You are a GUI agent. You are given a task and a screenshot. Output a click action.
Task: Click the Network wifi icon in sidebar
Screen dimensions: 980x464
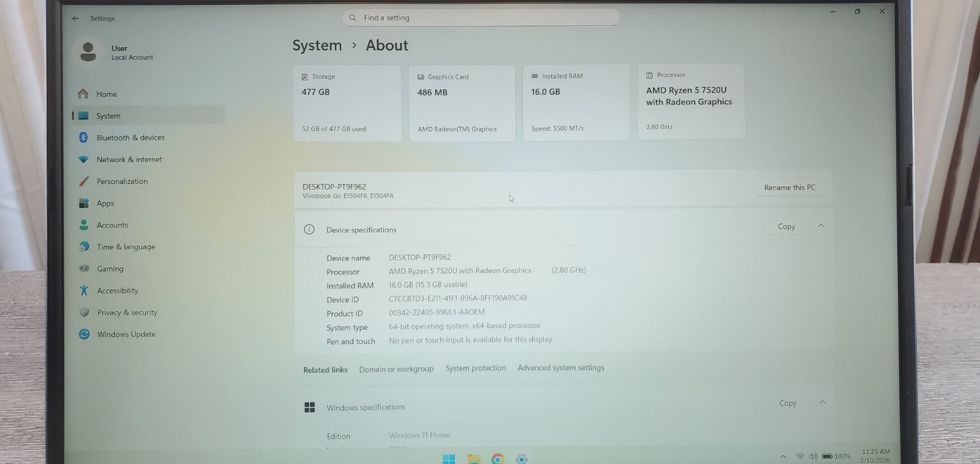(x=83, y=159)
